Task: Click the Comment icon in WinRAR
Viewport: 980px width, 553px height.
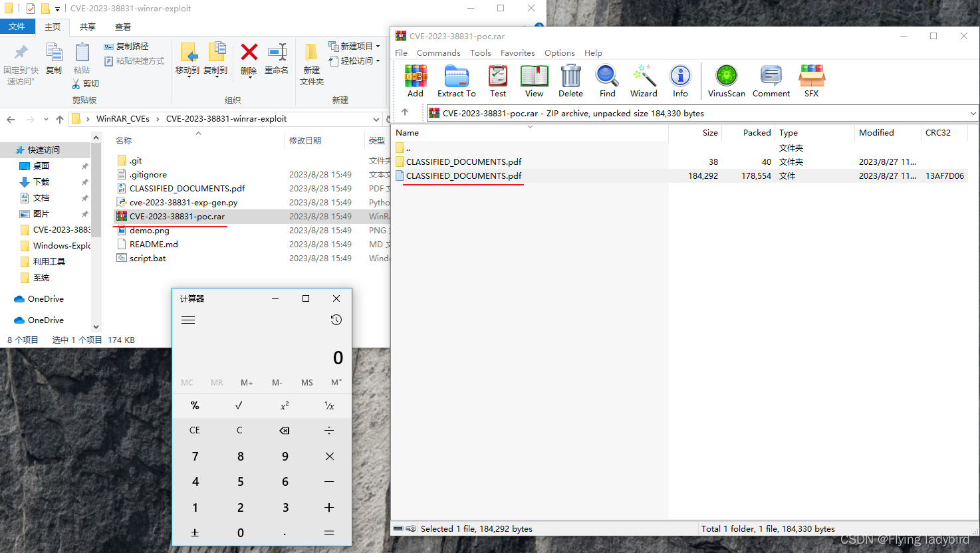Action: [x=771, y=81]
